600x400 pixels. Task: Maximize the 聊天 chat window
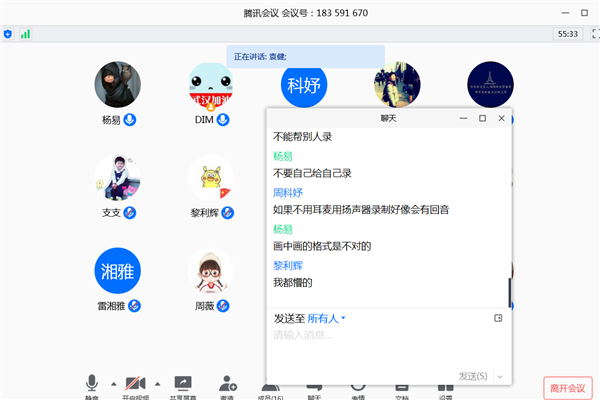(483, 118)
